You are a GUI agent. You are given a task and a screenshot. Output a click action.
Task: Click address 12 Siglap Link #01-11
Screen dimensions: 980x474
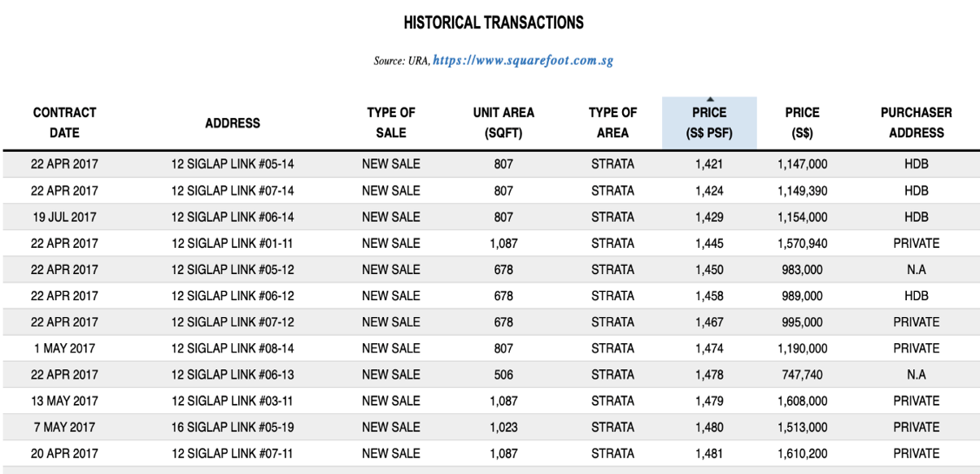pyautogui.click(x=233, y=243)
